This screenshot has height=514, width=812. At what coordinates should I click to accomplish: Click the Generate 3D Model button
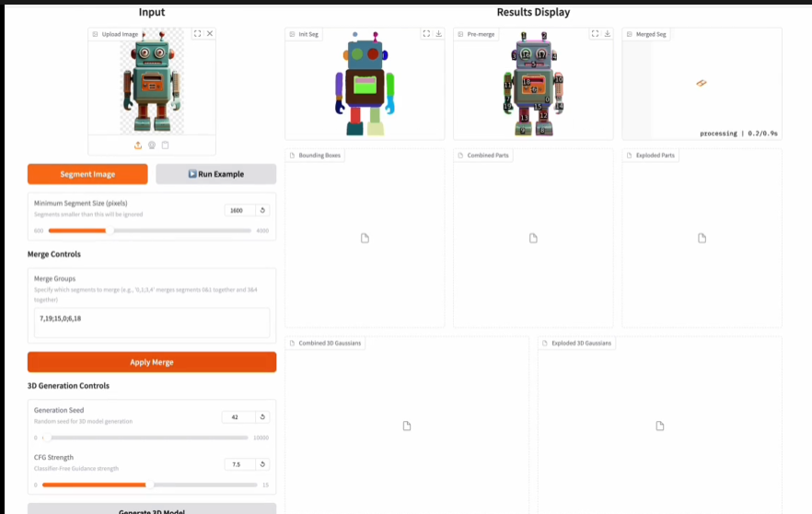152,510
